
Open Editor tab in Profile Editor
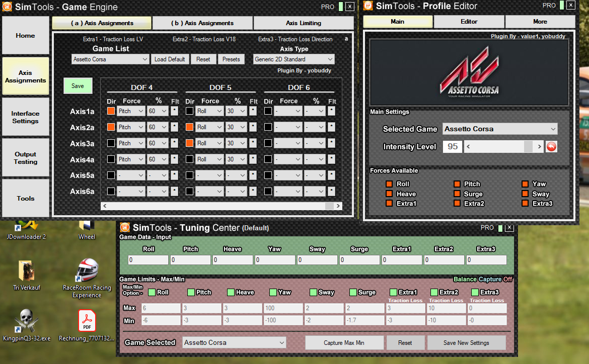coord(469,22)
